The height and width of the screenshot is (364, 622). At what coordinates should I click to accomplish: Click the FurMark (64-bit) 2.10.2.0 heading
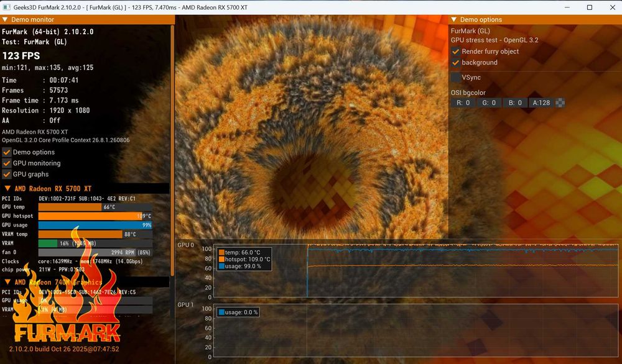pyautogui.click(x=48, y=32)
